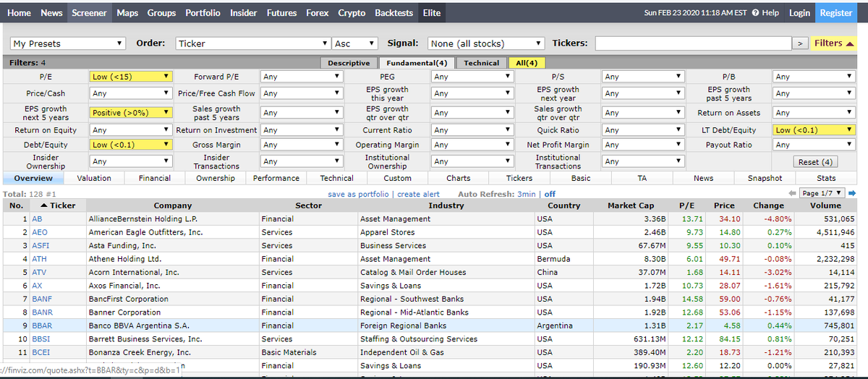Sort by the Sector column header
The height and width of the screenshot is (379, 868).
(x=309, y=205)
